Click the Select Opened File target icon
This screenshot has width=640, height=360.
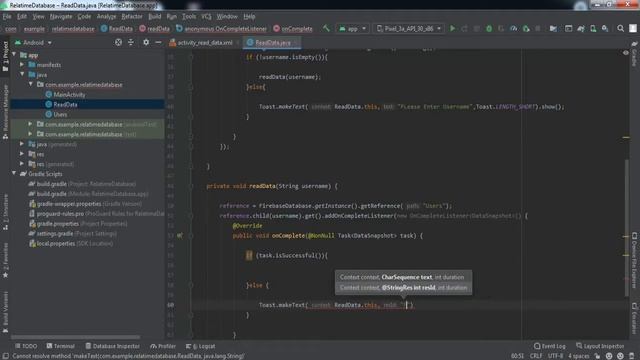click(x=118, y=42)
